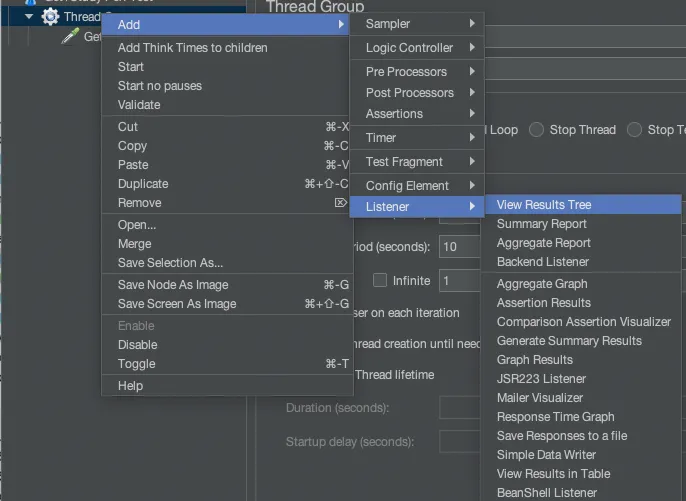This screenshot has height=501, width=686.
Task: Check the Infinite loop checkbox
Action: pos(380,281)
